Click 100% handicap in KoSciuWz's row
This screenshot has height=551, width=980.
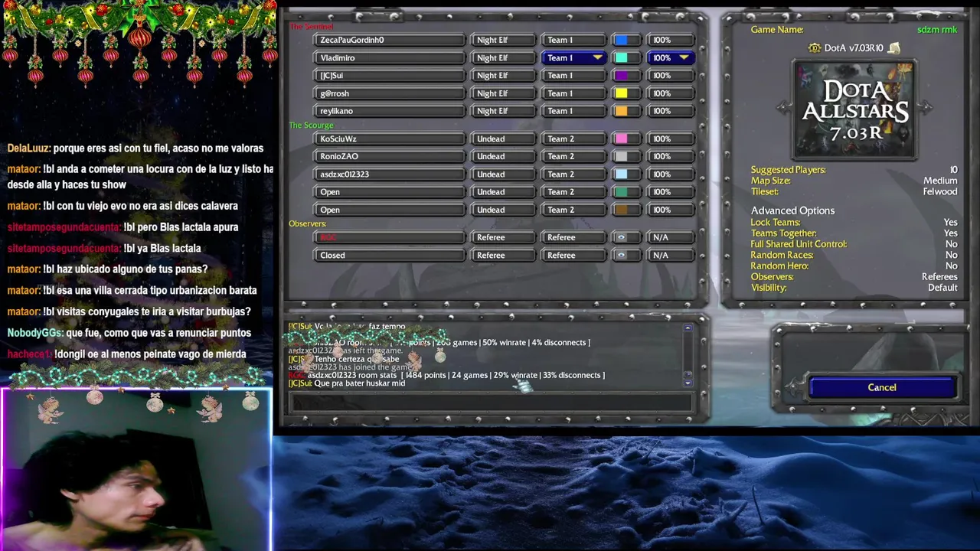pos(671,139)
